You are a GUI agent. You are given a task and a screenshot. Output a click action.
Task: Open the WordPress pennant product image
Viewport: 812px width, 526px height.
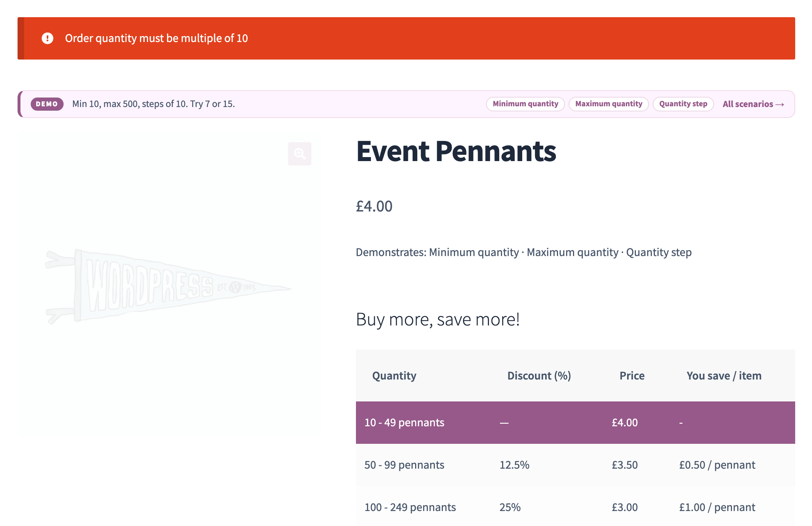click(168, 287)
